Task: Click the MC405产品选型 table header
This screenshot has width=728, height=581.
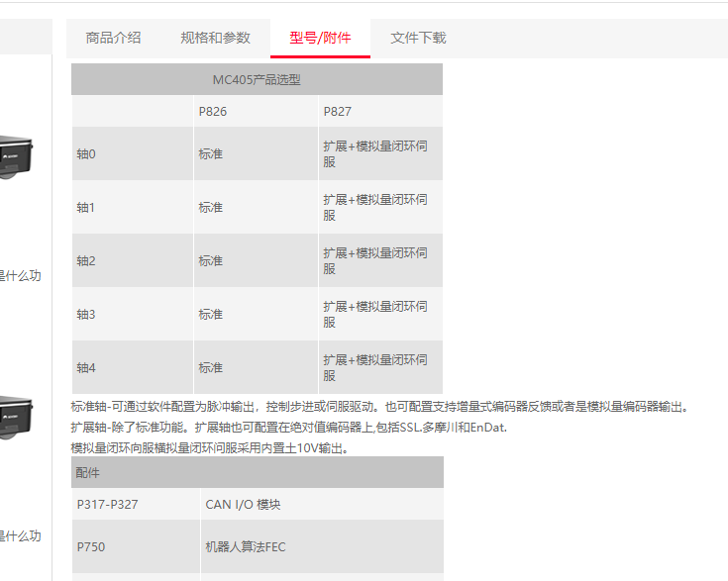Action: (x=257, y=79)
